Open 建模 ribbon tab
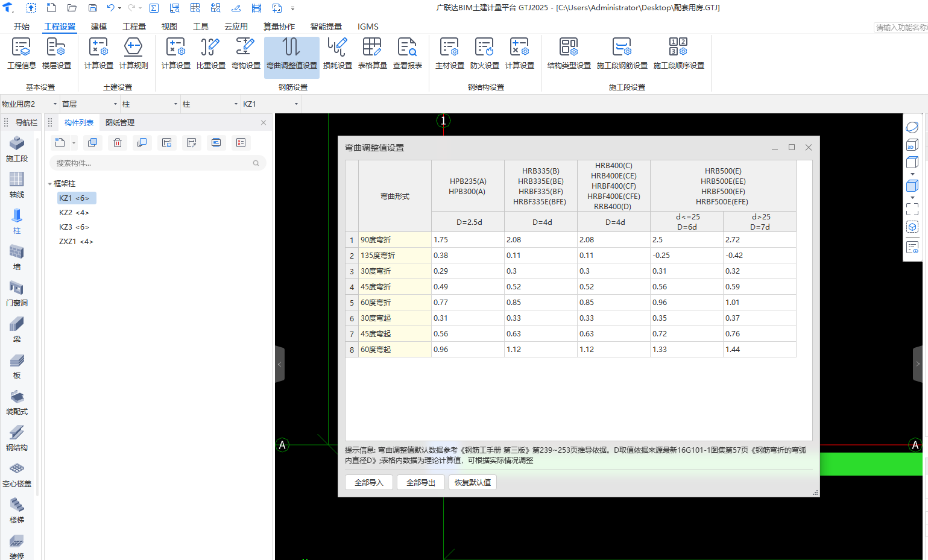Viewport: 928px width, 560px height. [x=99, y=27]
